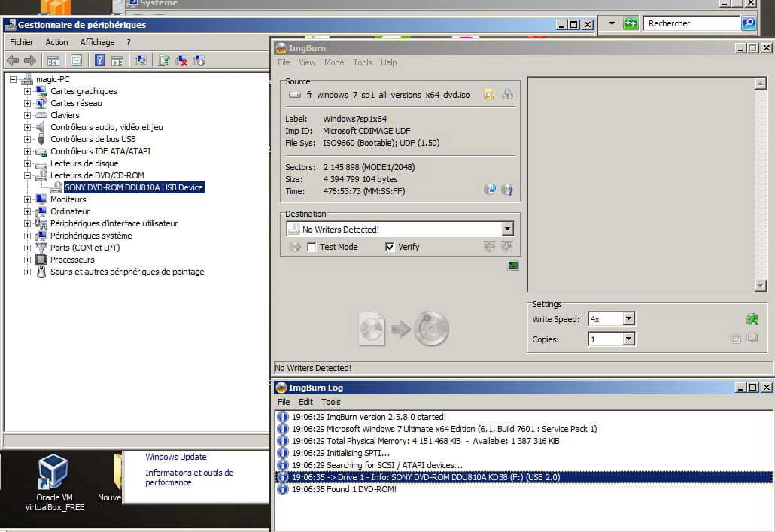Collapse the magic-PC root node
775x532 pixels.
[x=14, y=79]
